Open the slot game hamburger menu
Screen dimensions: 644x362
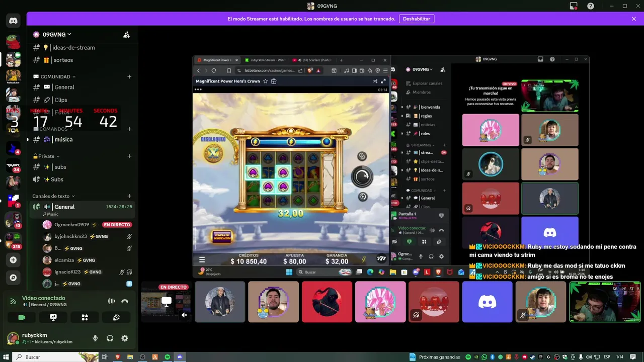coord(202,260)
